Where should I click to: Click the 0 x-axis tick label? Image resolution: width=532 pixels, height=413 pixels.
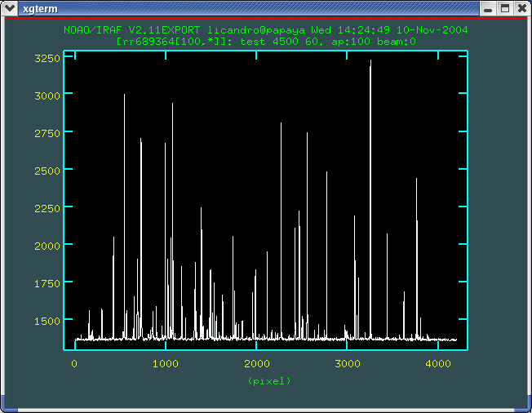[74, 364]
